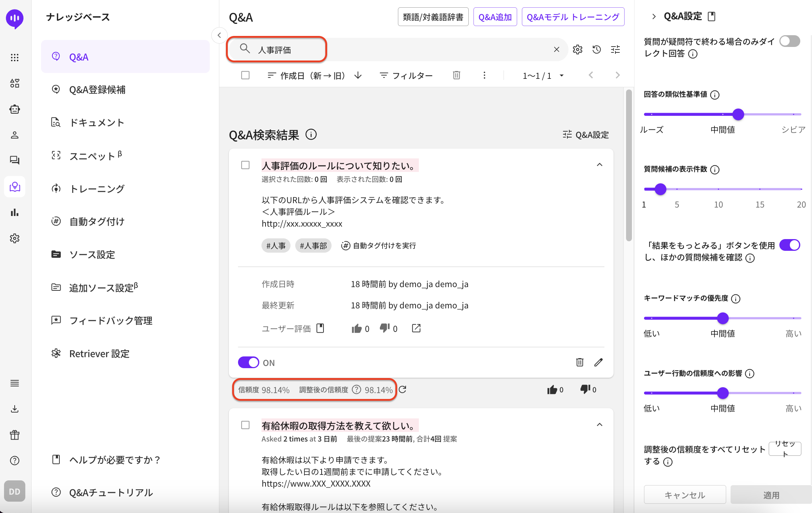Image resolution: width=812 pixels, height=513 pixels.
Task: Go to フィードバック管理 menu item
Action: click(x=110, y=320)
